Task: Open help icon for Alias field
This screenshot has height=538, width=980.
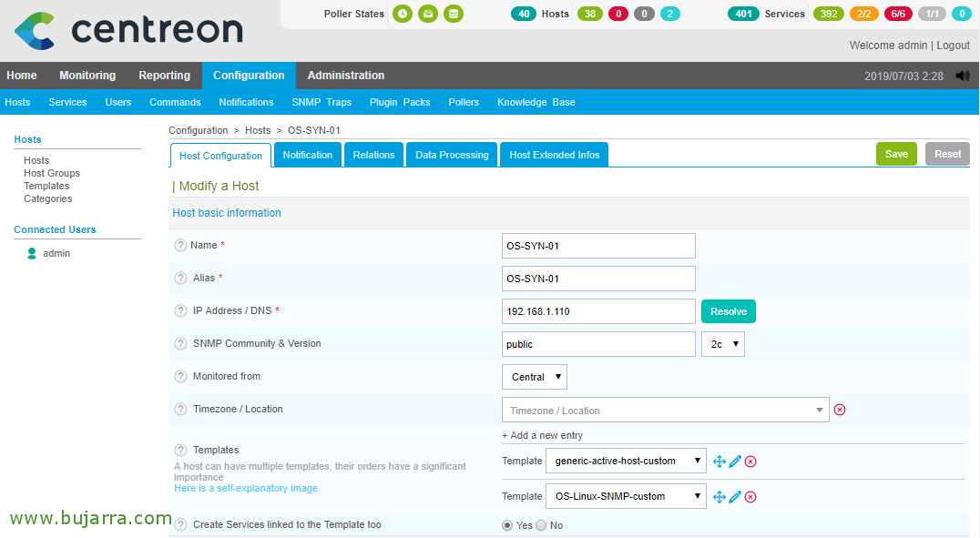Action: click(x=180, y=278)
